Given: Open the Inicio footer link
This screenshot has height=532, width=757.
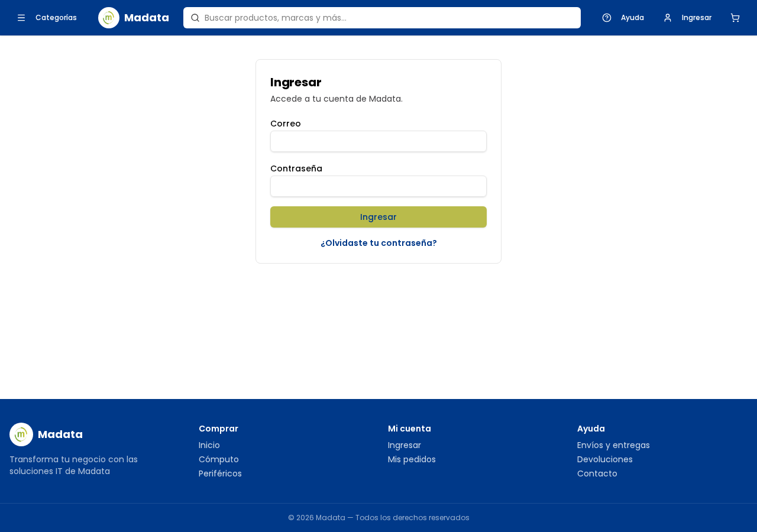Looking at the screenshot, I should (209, 445).
